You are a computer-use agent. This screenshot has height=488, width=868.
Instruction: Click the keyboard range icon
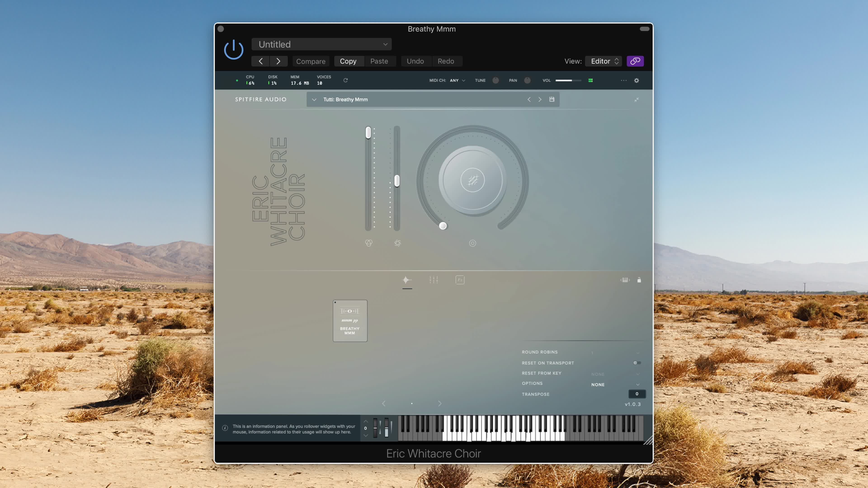tap(625, 280)
